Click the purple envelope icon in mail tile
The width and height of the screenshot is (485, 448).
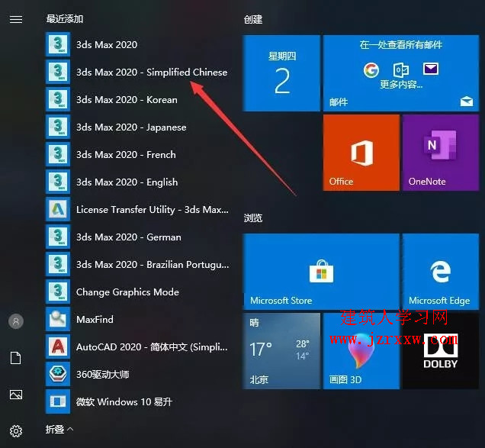tap(431, 69)
